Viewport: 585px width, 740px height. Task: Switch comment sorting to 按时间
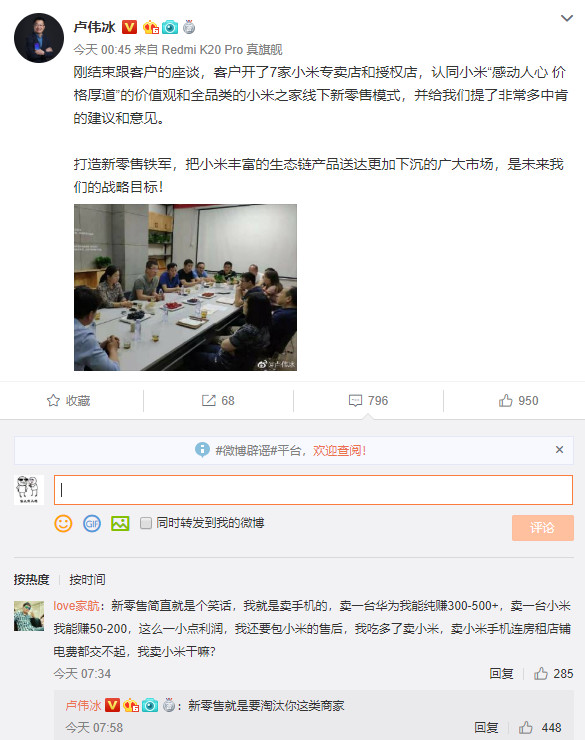[x=87, y=580]
